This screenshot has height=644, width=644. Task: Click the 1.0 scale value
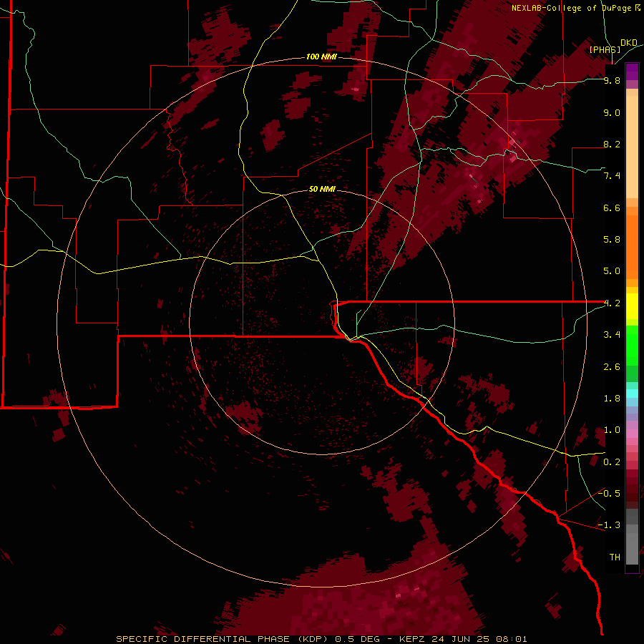pos(612,430)
